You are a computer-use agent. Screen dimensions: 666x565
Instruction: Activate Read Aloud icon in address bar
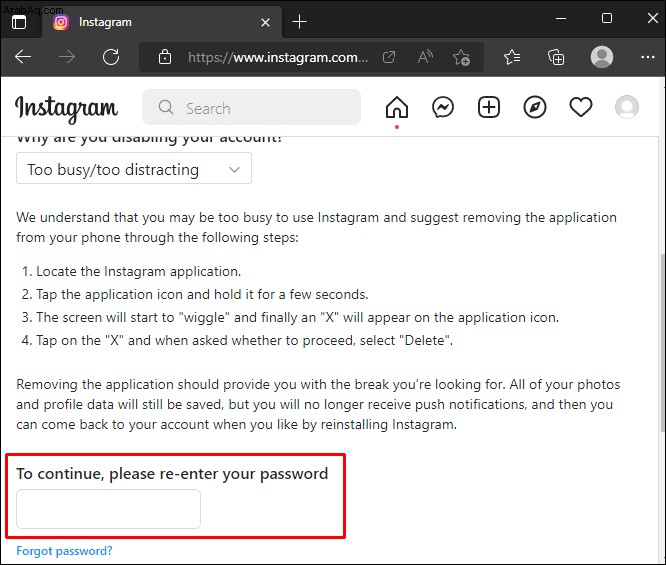425,57
